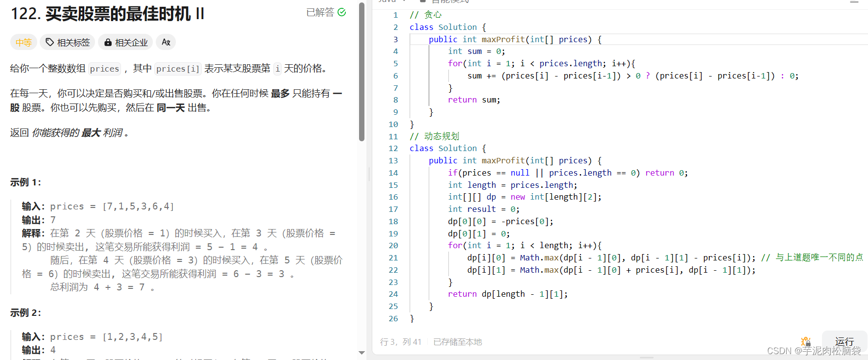
Task: Click the example input [7,1,5,3,6,4]
Action: pos(138,206)
